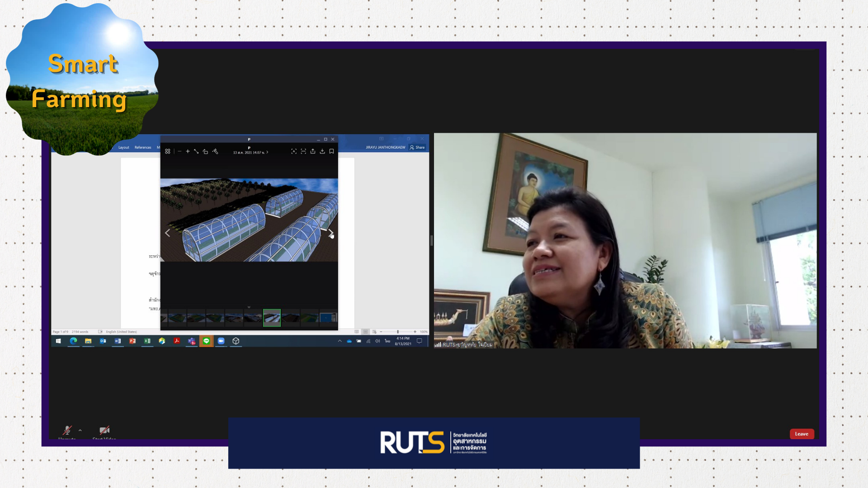Click the Share button in Word
This screenshot has width=868, height=488.
417,147
